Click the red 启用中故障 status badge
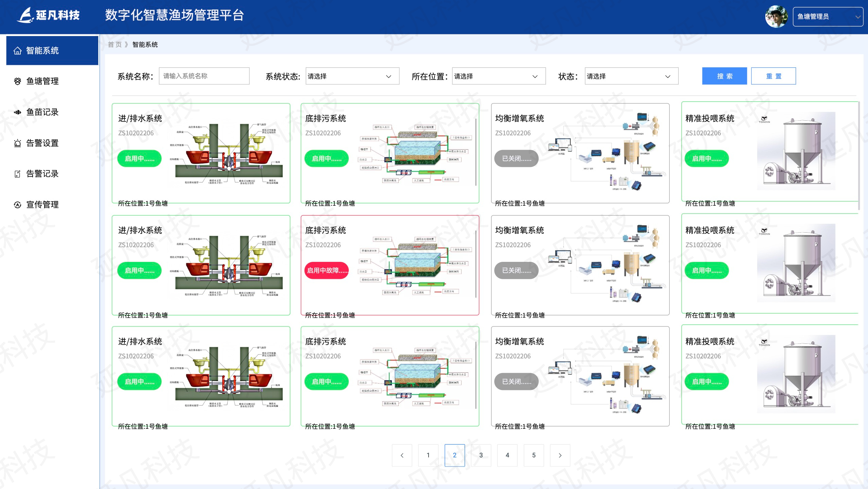868x489 pixels. (327, 270)
